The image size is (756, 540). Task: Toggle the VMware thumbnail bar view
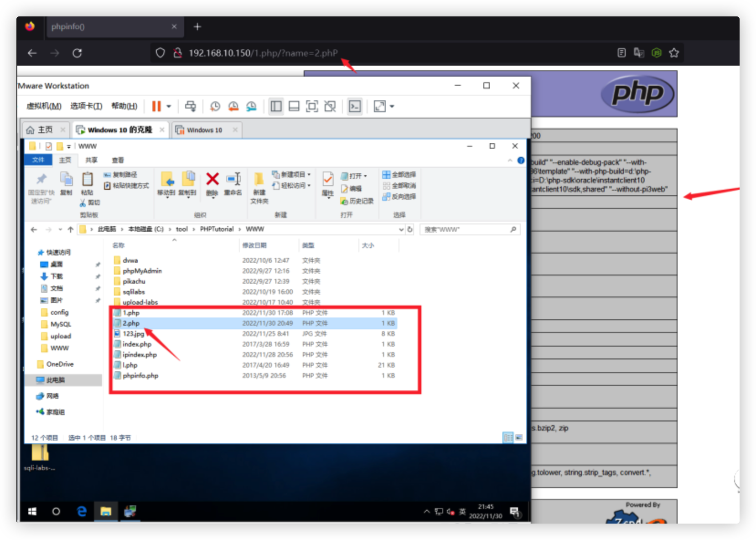click(x=294, y=106)
